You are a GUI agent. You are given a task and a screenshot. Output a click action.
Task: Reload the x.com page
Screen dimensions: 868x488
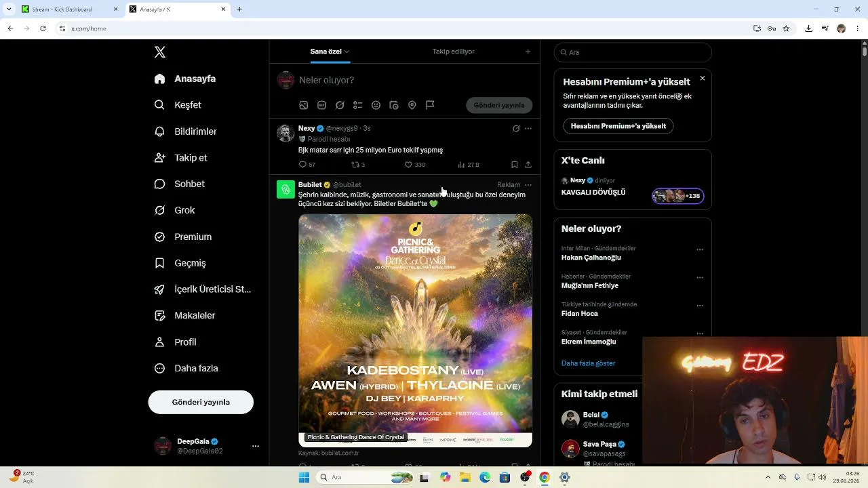43,28
